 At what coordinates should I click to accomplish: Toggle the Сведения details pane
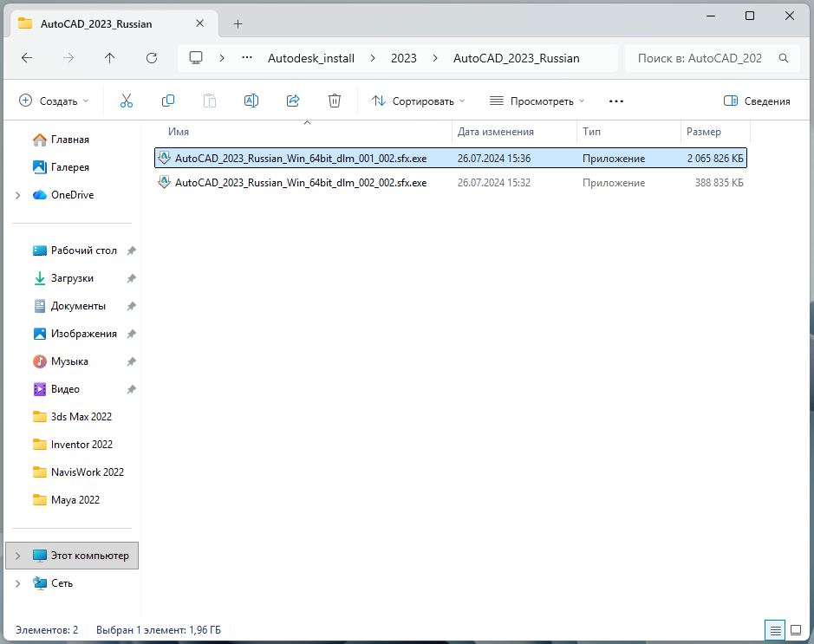[x=757, y=101]
